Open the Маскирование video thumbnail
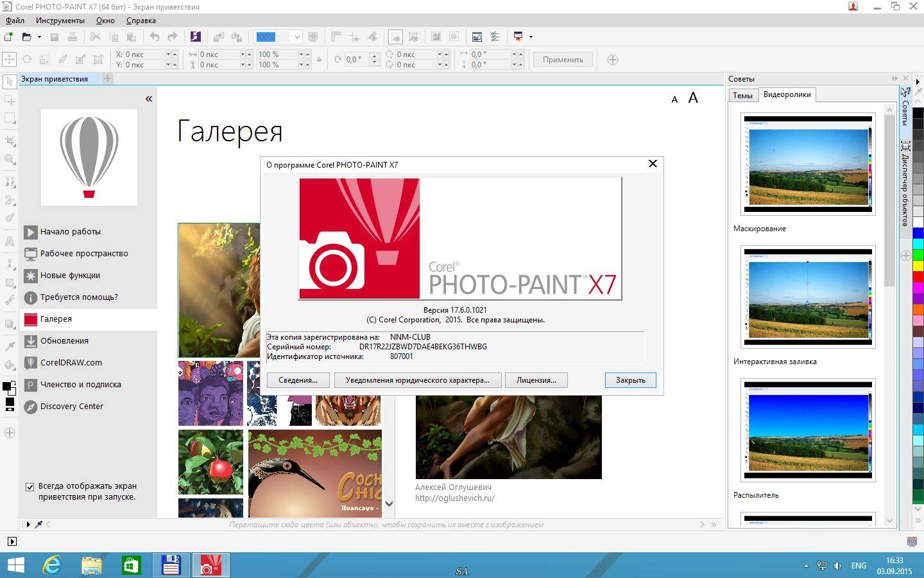 (808, 164)
